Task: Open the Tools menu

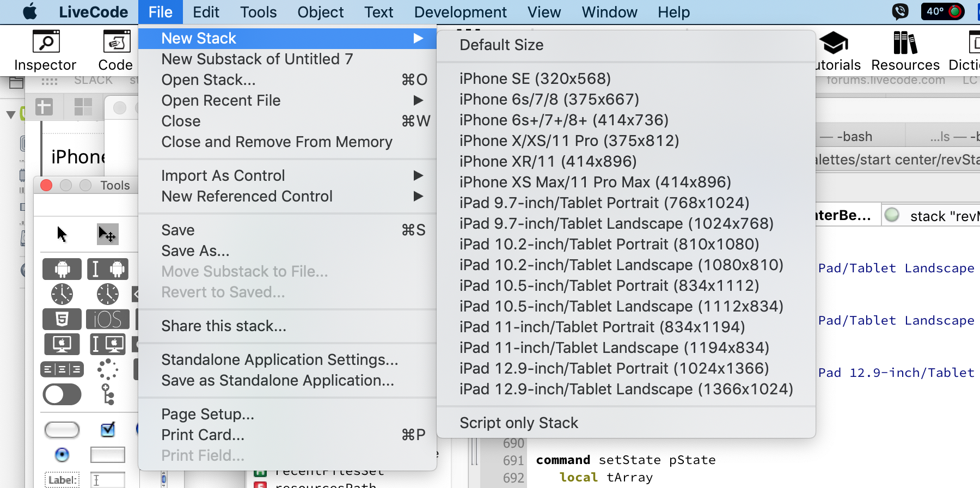Action: pos(259,12)
